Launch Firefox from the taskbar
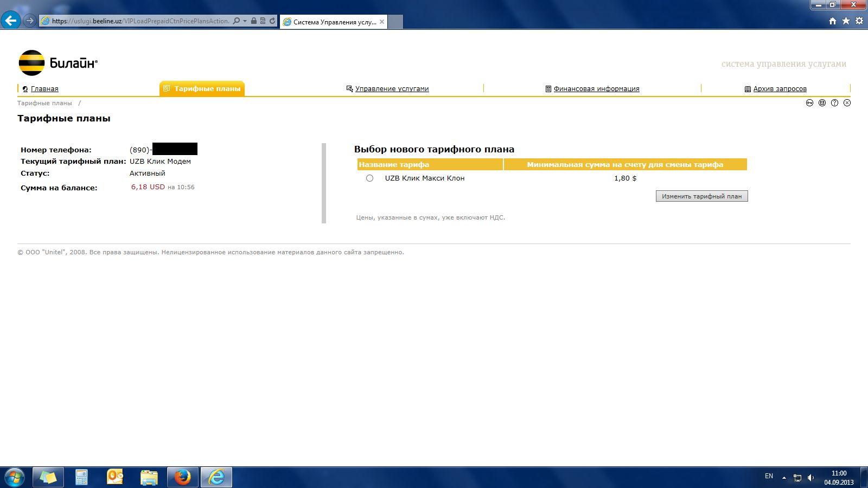The height and width of the screenshot is (488, 868). pyautogui.click(x=183, y=477)
